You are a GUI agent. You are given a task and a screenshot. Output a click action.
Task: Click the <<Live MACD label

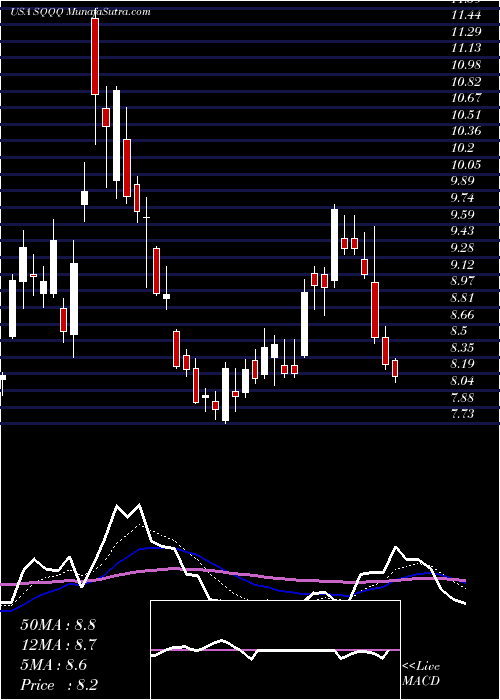pos(421,674)
